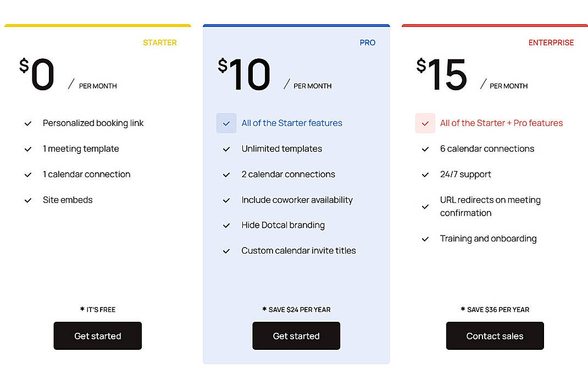
Task: Click the checkmark beside Custom calendar invite titles
Action: pos(226,251)
